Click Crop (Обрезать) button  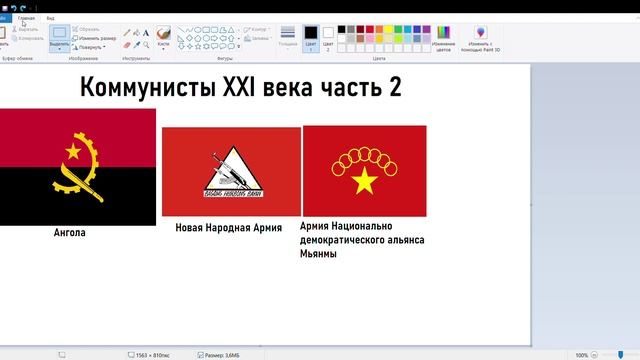(x=86, y=29)
